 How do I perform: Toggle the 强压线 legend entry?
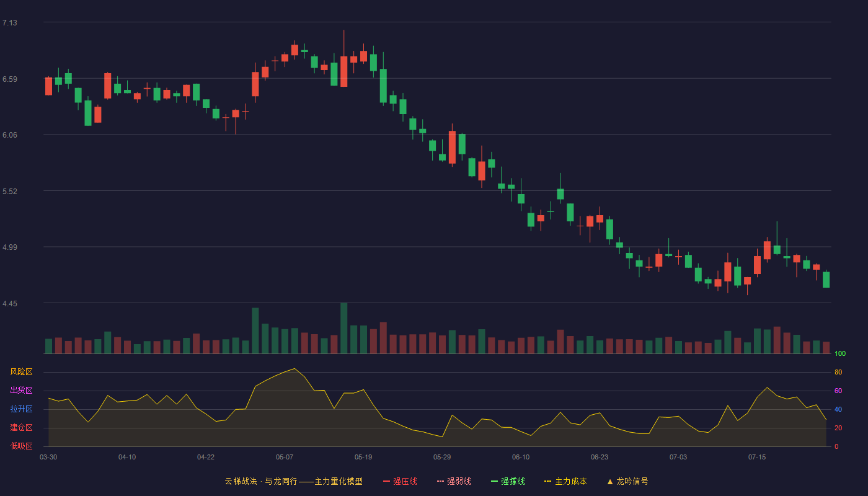400,481
